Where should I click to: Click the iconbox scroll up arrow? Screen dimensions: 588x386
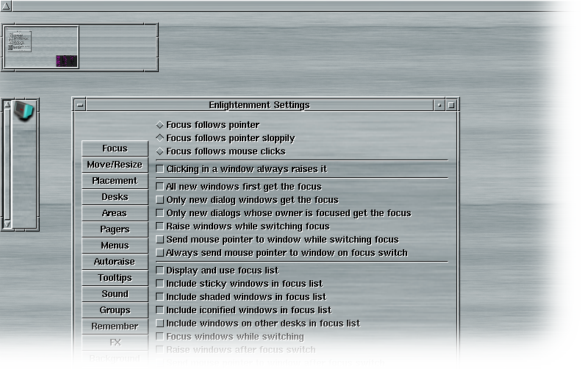pos(7,104)
